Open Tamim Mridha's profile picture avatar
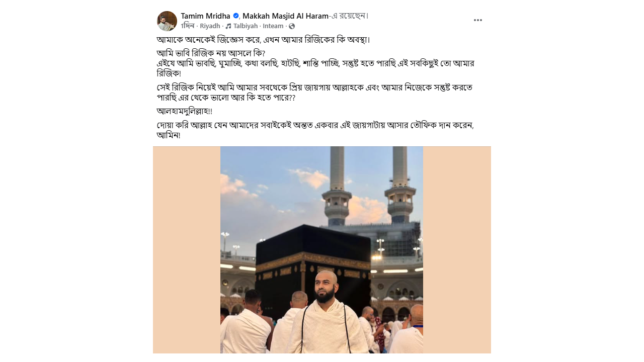 click(167, 21)
